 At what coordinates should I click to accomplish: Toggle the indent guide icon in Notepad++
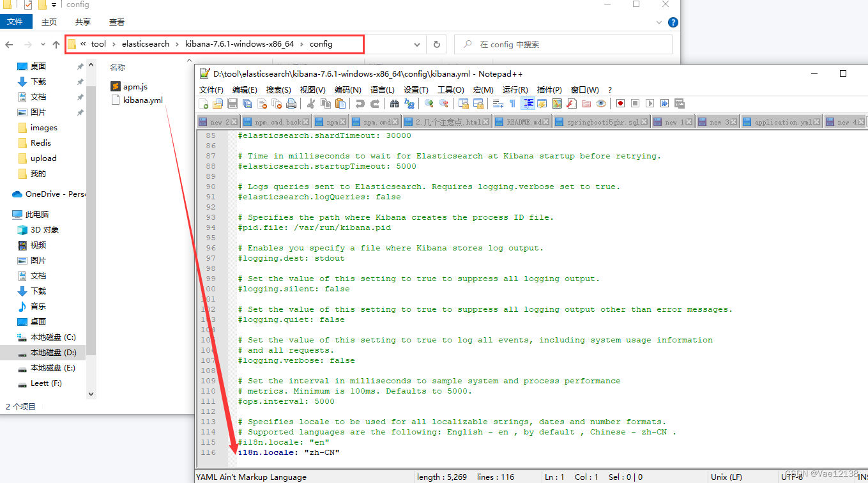click(528, 103)
